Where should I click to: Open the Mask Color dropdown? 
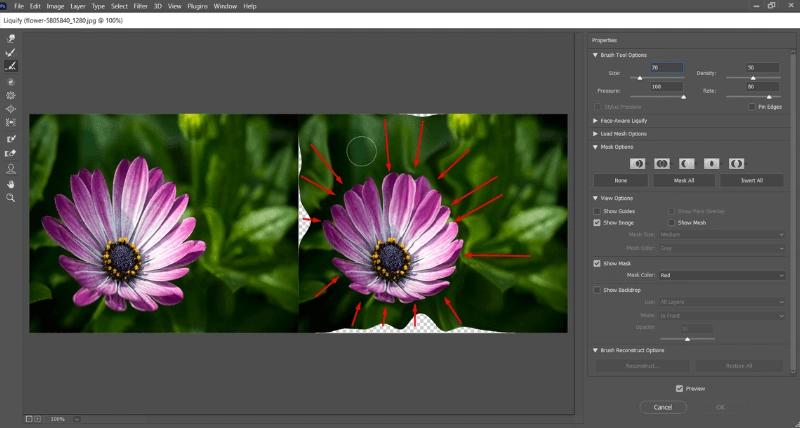click(721, 275)
